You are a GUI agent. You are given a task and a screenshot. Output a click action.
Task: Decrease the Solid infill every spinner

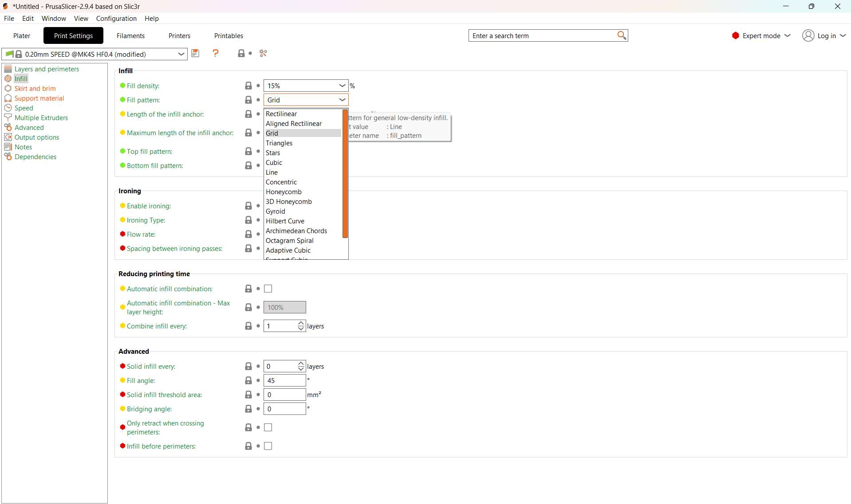[301, 369]
